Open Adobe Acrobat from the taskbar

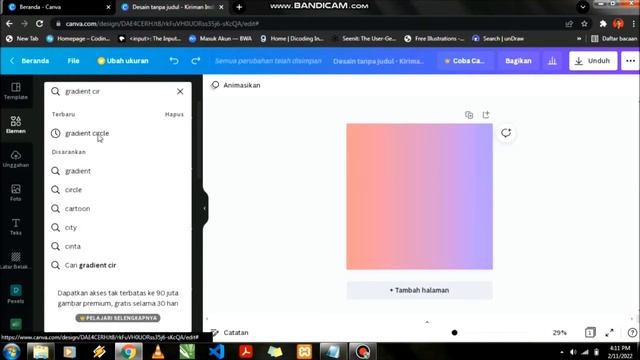pos(246,351)
